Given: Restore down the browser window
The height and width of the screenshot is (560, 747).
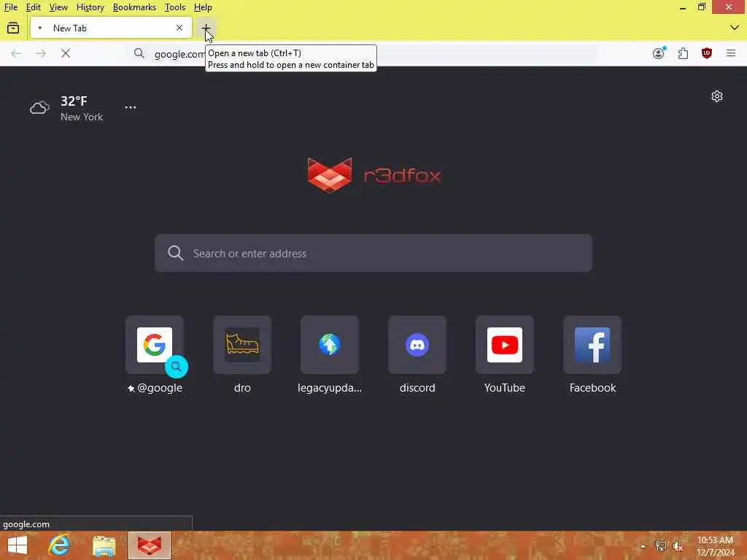Looking at the screenshot, I should point(702,7).
